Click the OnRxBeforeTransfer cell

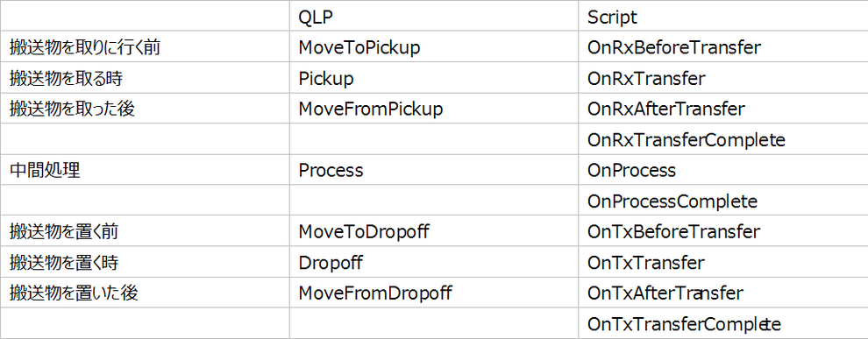[723, 47]
